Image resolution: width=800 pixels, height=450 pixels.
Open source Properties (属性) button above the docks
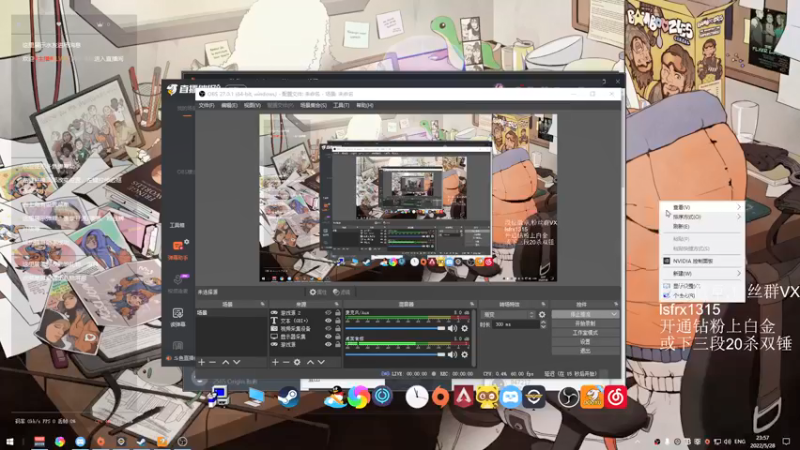318,292
